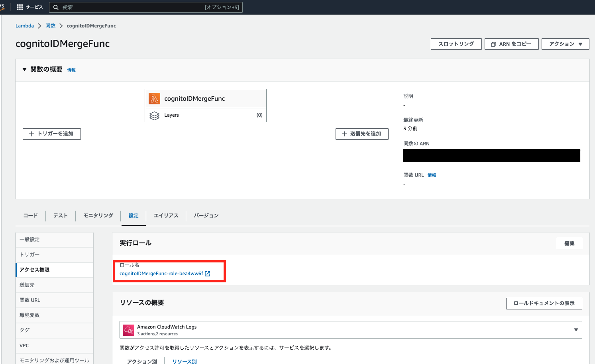Click トリガーを追加 button

click(x=52, y=134)
